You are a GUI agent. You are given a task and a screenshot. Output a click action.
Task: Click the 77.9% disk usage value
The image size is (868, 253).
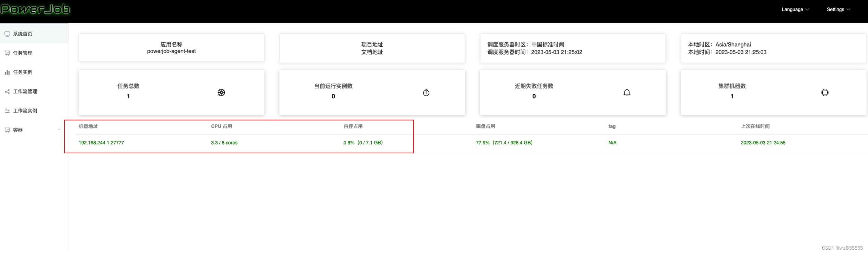click(x=504, y=143)
